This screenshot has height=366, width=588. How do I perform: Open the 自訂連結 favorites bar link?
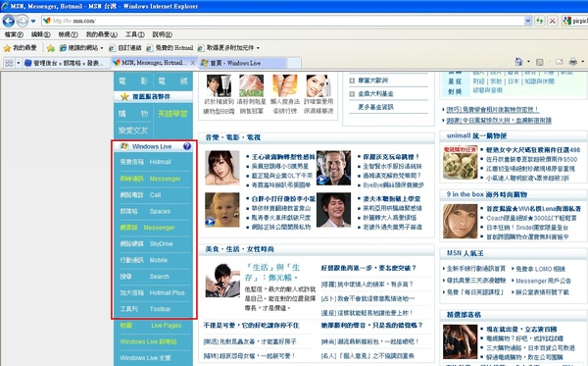[x=124, y=48]
